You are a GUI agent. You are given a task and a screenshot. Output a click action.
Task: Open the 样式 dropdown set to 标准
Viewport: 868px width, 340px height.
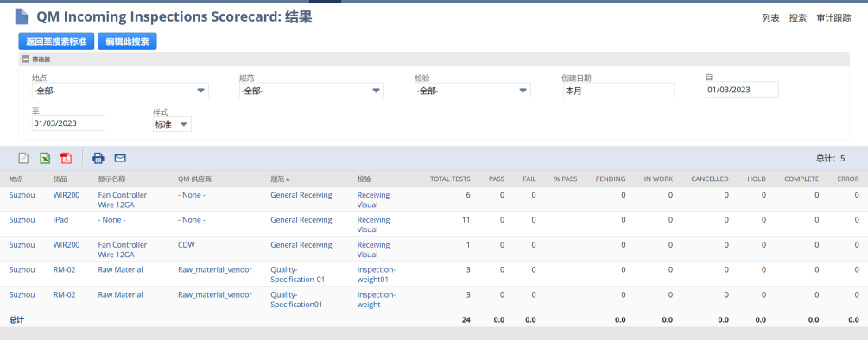(172, 124)
